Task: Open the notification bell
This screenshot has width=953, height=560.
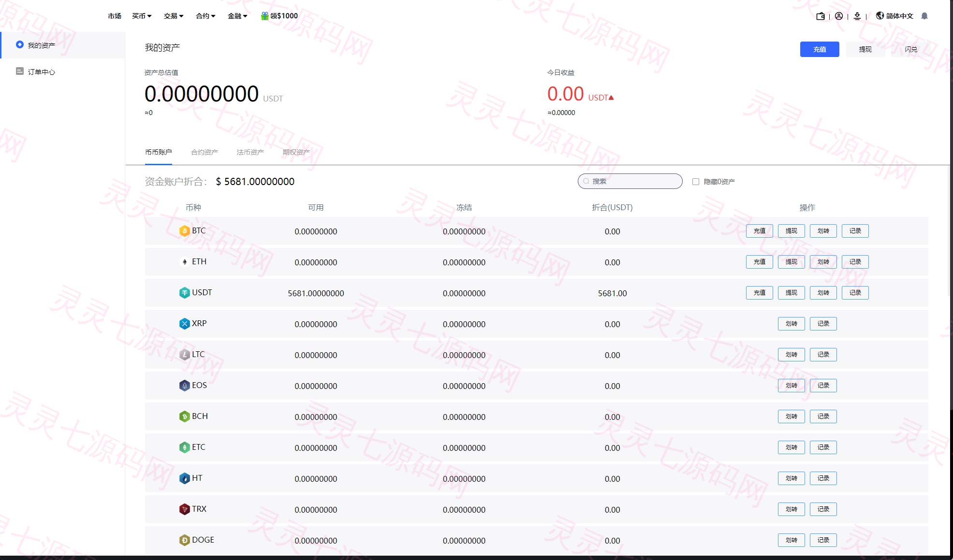Action: pyautogui.click(x=924, y=16)
